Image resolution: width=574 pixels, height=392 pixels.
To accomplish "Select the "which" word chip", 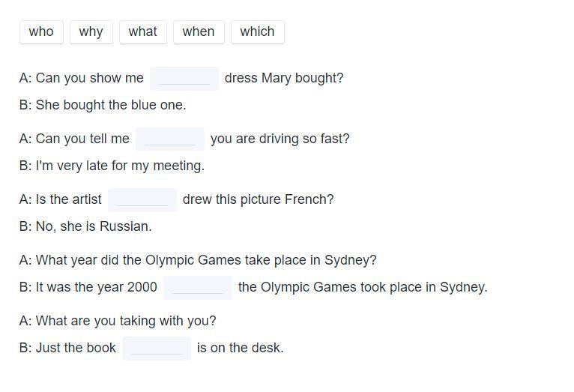I will point(257,31).
